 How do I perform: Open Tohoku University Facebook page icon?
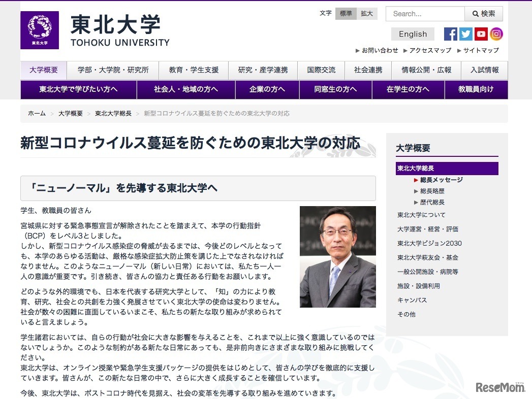(451, 34)
